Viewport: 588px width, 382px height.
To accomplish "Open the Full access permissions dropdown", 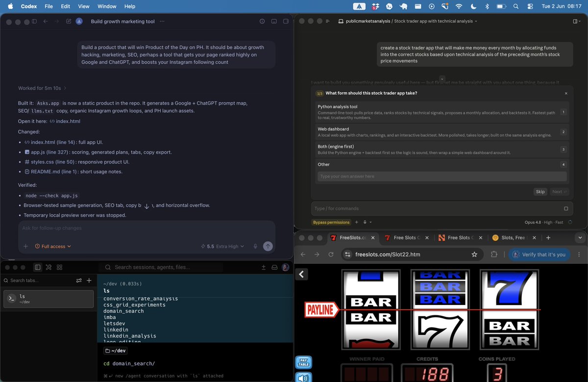I will [53, 246].
